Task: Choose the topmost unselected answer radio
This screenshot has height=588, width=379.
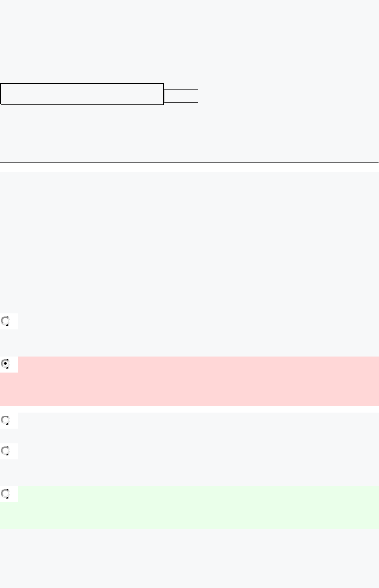Action: pyautogui.click(x=5, y=320)
